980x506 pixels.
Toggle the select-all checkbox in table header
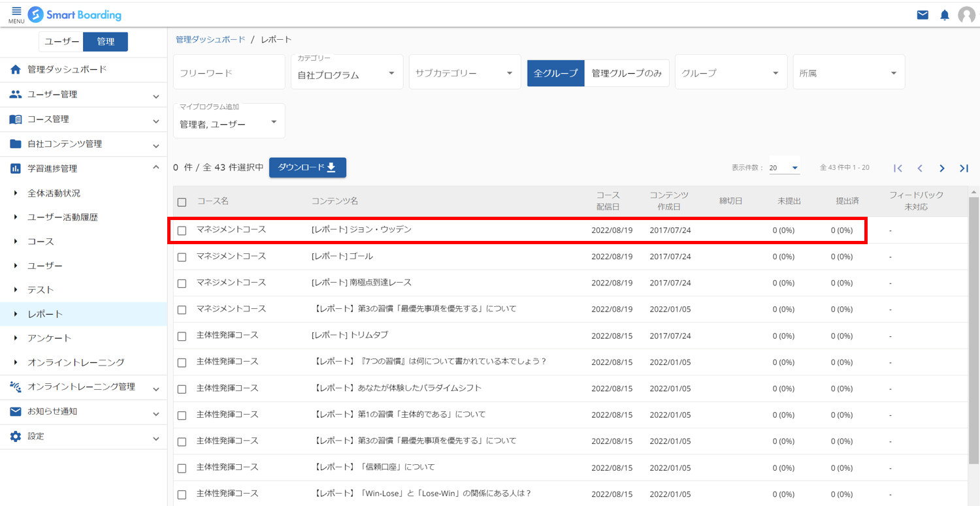point(182,202)
